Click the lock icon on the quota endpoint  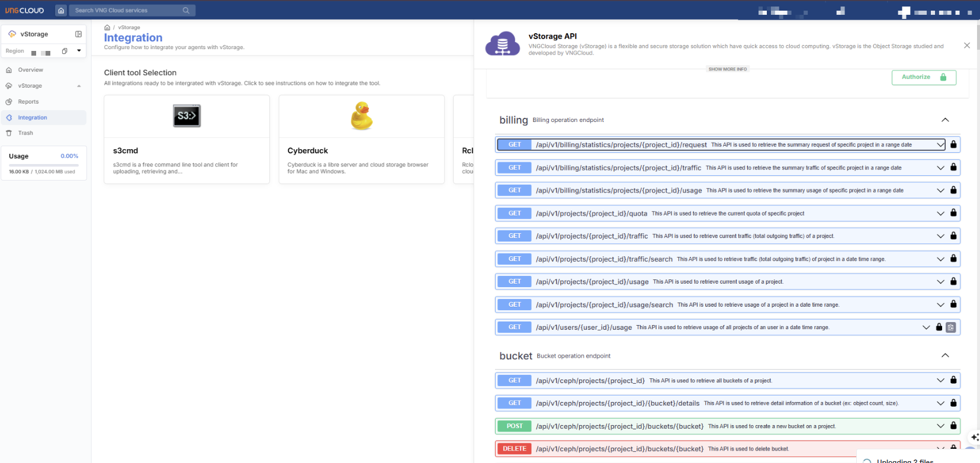pyautogui.click(x=953, y=213)
